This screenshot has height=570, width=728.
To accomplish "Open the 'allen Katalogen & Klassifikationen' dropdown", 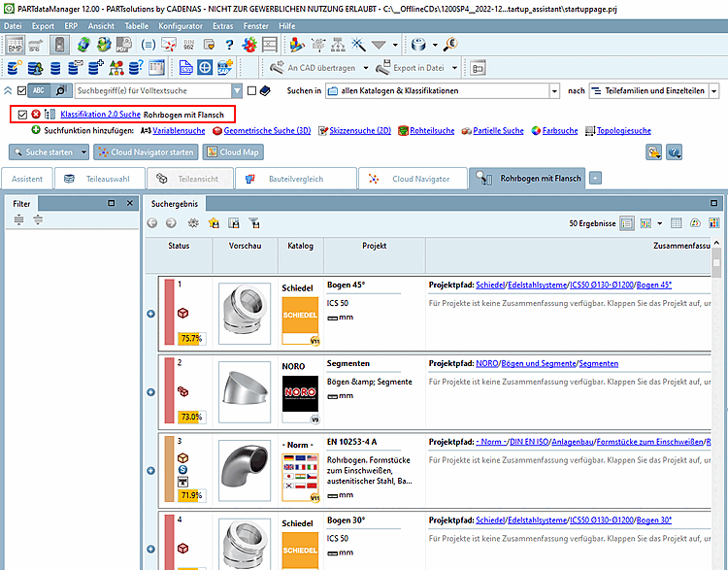I will 554,90.
